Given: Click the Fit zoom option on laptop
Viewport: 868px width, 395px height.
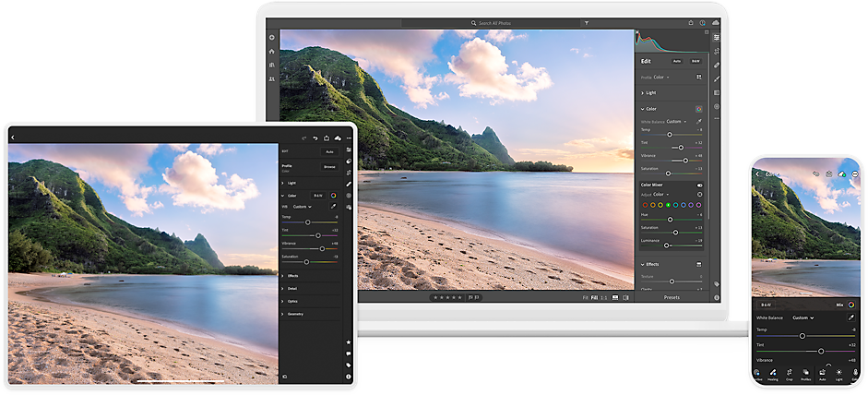Looking at the screenshot, I should pos(585,297).
